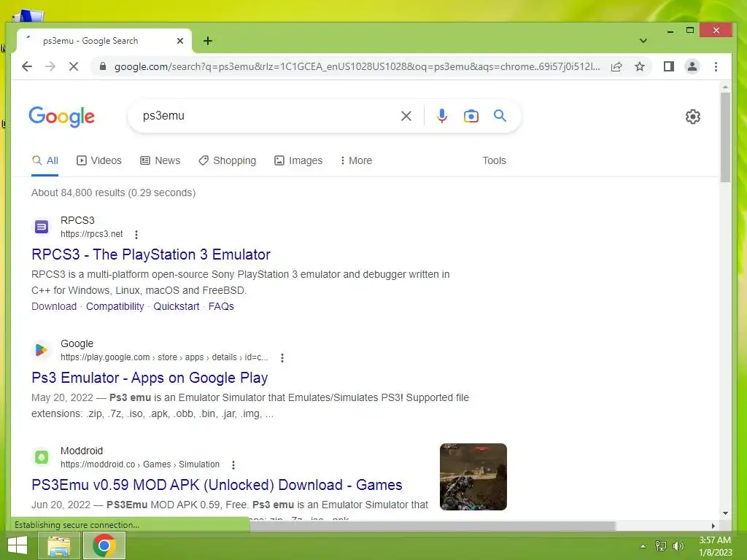Image resolution: width=747 pixels, height=560 pixels.
Task: Open Chrome side panel
Action: [669, 66]
